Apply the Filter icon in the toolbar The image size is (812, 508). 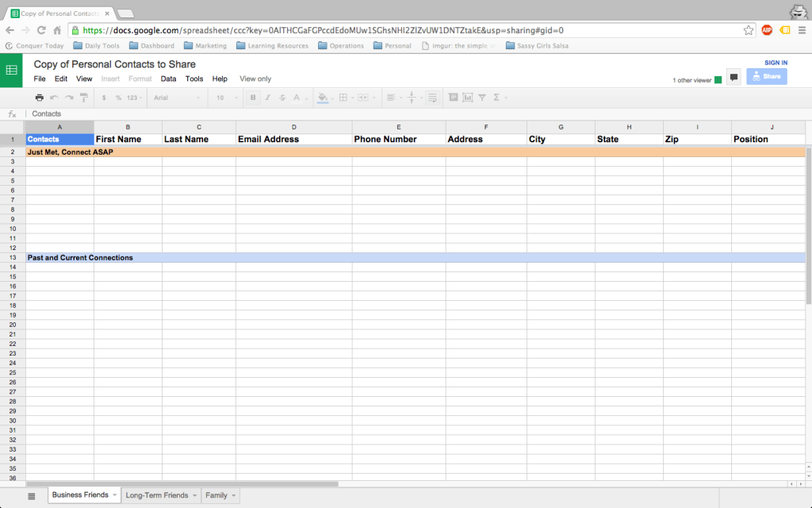click(481, 97)
